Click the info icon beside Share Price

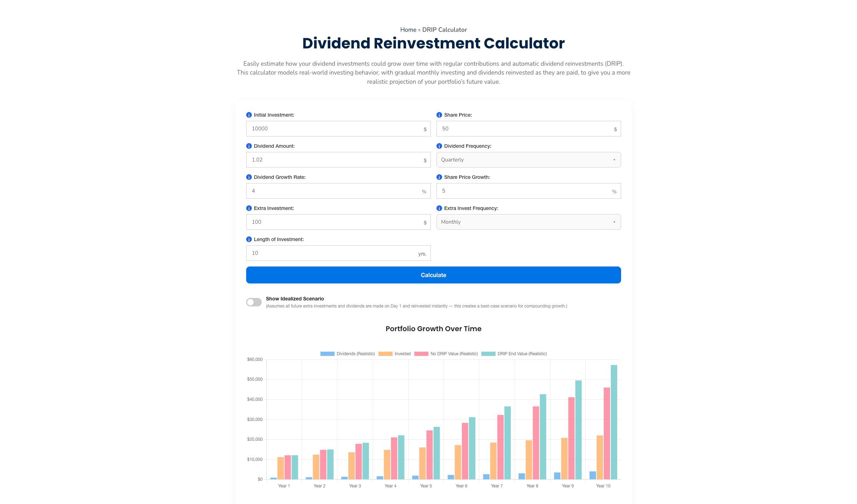439,115
